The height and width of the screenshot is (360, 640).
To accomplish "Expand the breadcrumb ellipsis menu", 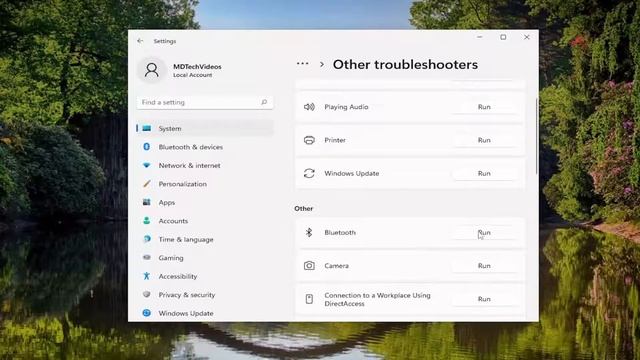I will pyautogui.click(x=302, y=64).
